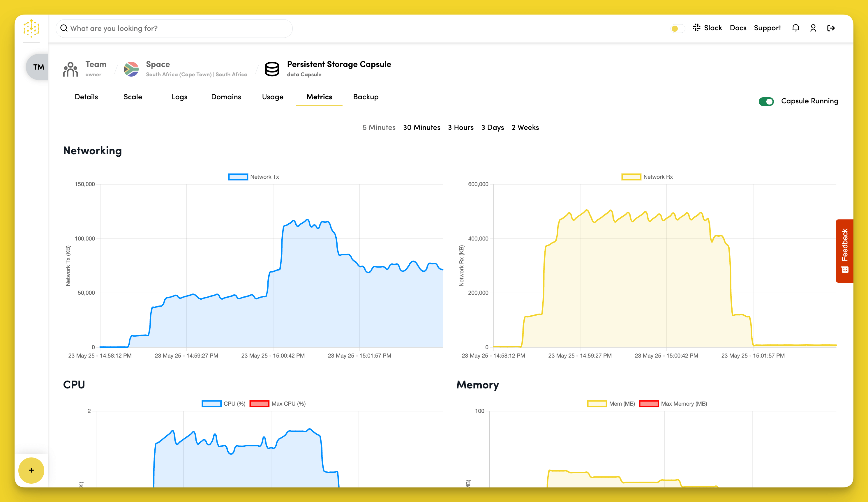Screen dimensions: 868x502
Task: Open the user account icon
Action: [x=813, y=28]
